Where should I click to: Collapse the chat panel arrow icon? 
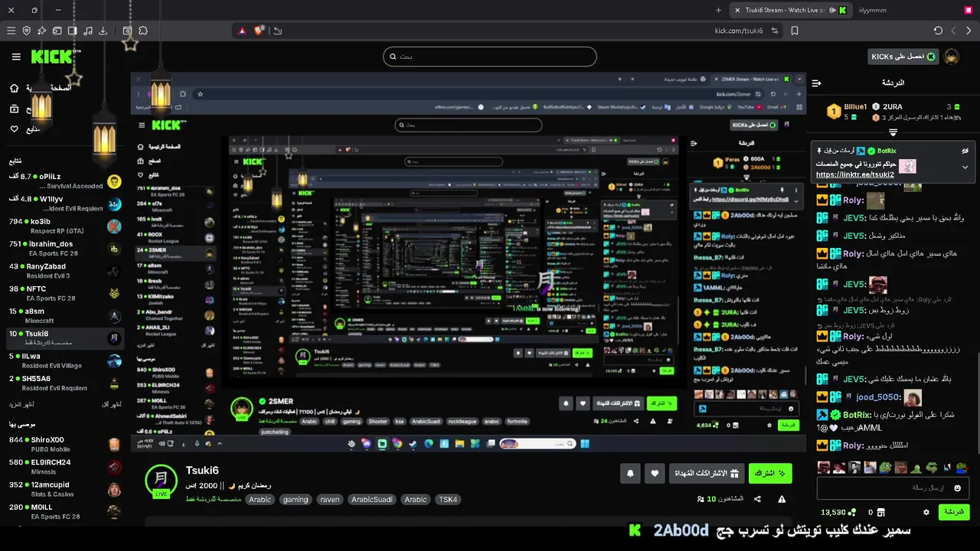click(816, 83)
